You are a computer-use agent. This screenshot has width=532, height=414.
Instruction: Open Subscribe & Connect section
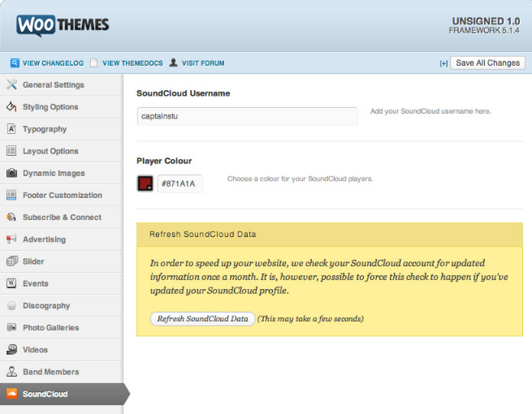click(x=62, y=217)
